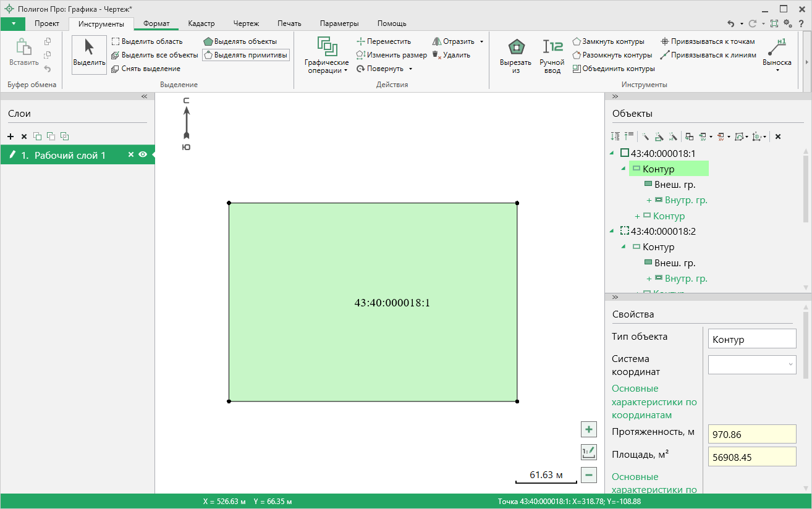This screenshot has height=509, width=812.
Task: Add a new layer with plus icon
Action: coord(11,137)
